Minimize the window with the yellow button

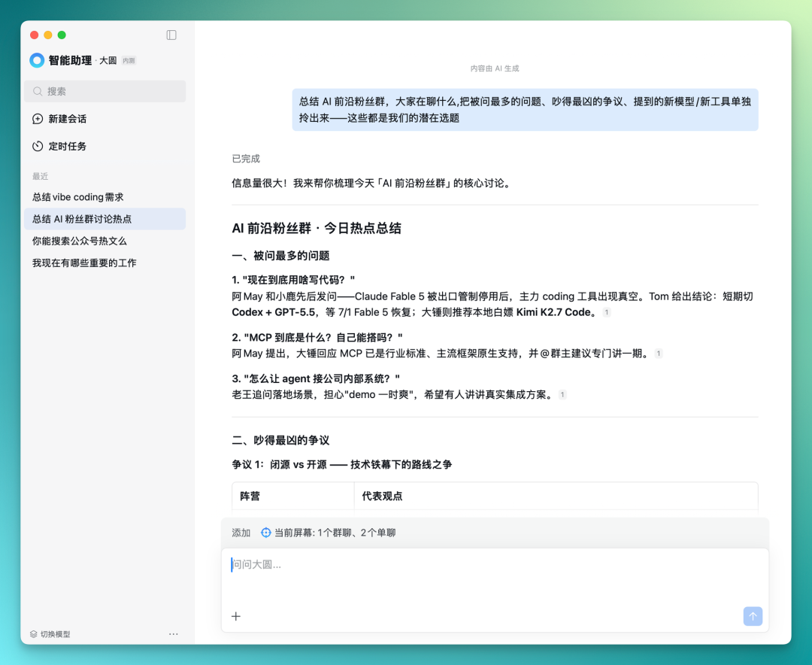click(x=48, y=35)
